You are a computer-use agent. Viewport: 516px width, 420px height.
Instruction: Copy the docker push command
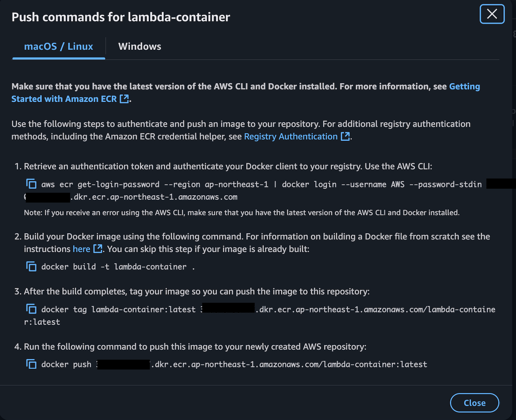pyautogui.click(x=31, y=364)
